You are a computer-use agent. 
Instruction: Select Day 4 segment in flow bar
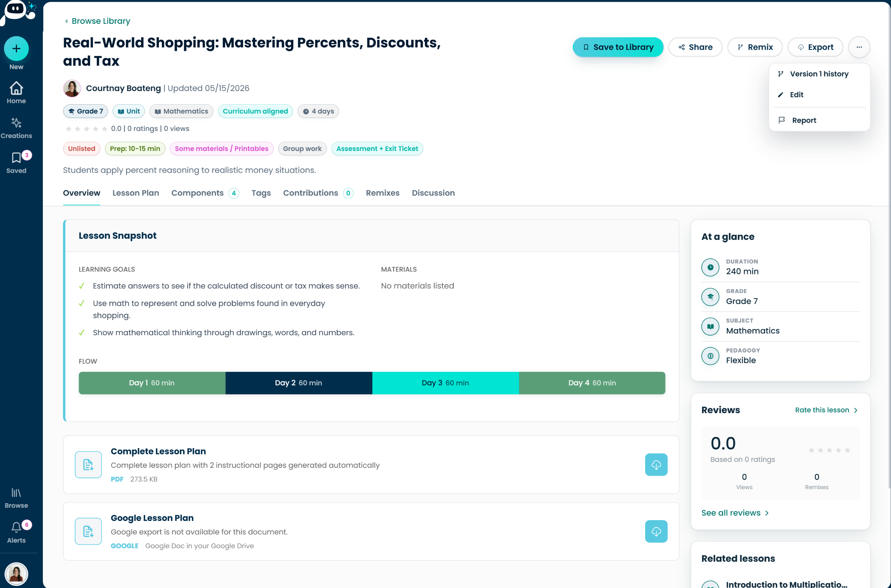592,383
